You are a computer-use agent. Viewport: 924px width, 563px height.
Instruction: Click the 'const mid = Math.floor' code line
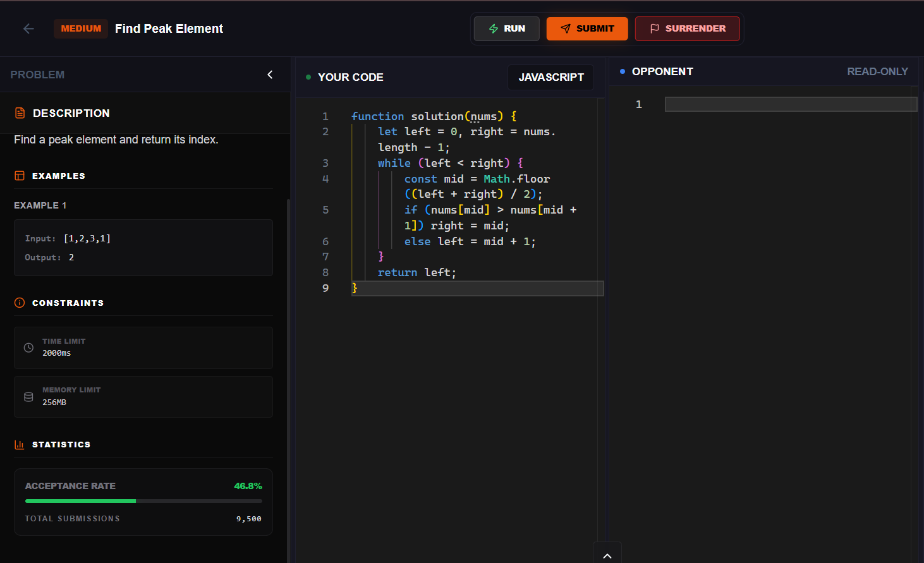477,179
